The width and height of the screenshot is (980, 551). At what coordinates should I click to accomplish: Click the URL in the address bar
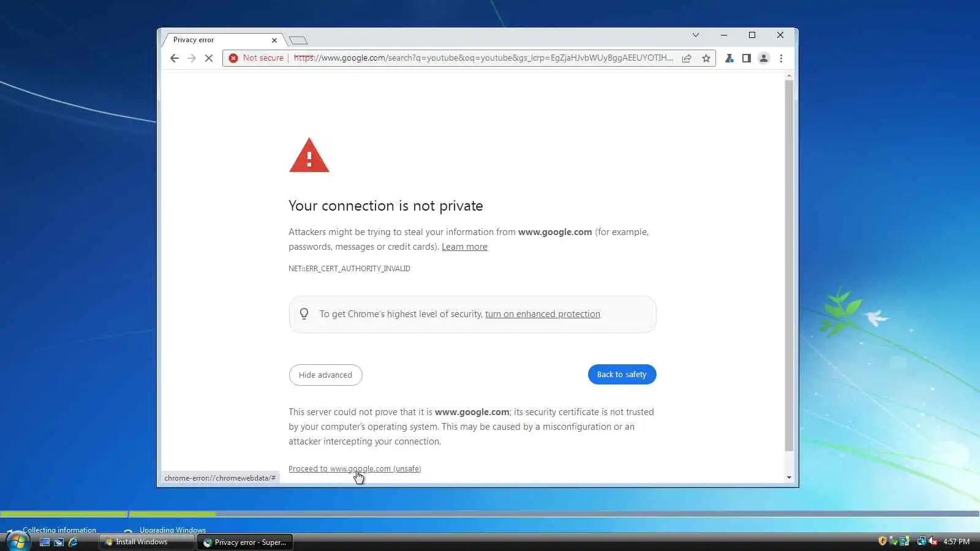click(483, 58)
